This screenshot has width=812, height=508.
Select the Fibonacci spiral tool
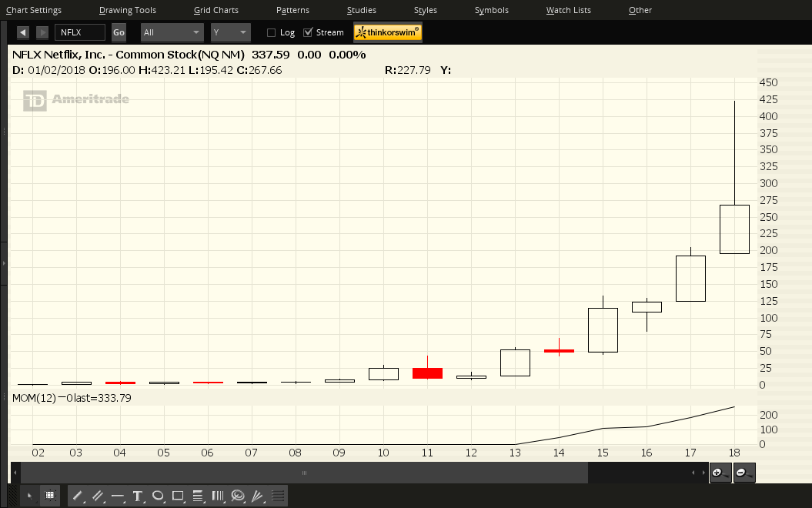pos(238,496)
